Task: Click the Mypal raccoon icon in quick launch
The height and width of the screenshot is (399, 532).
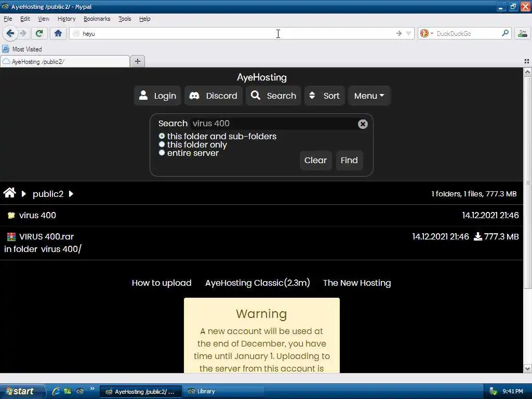Action: tap(79, 391)
